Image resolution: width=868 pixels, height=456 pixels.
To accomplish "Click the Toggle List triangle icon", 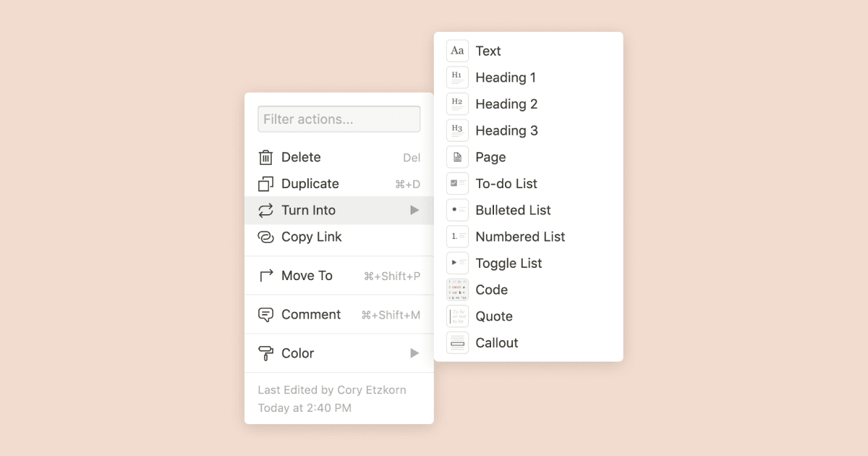I will (457, 263).
